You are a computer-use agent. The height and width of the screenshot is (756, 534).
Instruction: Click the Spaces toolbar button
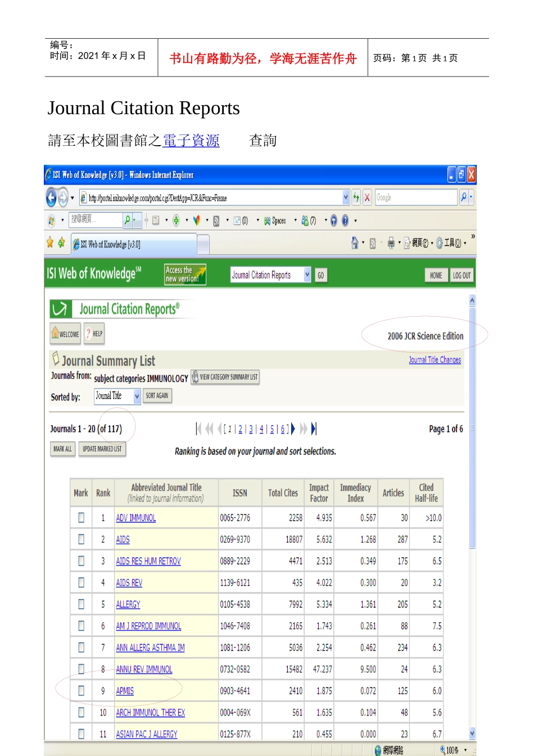coord(275,221)
